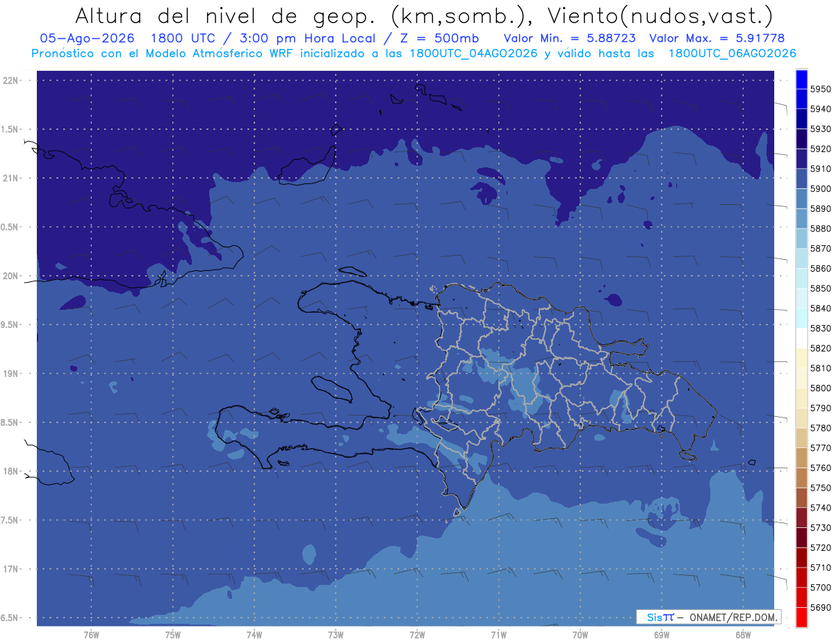Pick the tan segment between 5770 and 5780
Screen dimensions: 834x644
(x=801, y=438)
